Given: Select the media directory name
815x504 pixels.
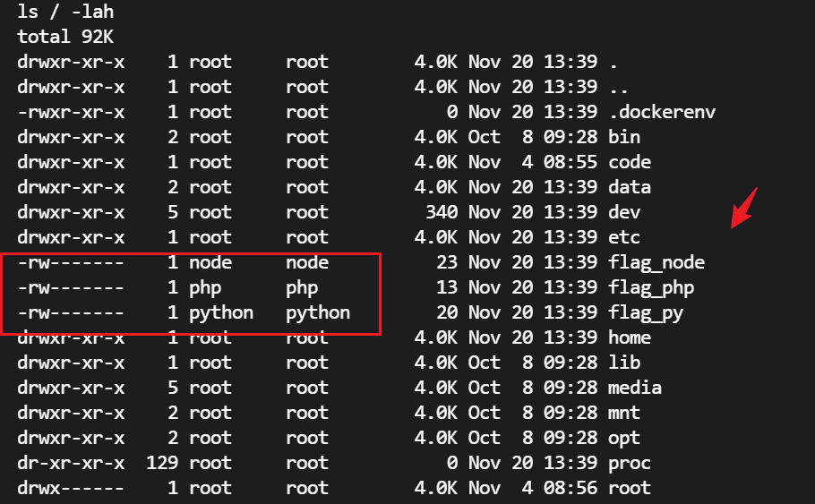Looking at the screenshot, I should click(x=635, y=389).
